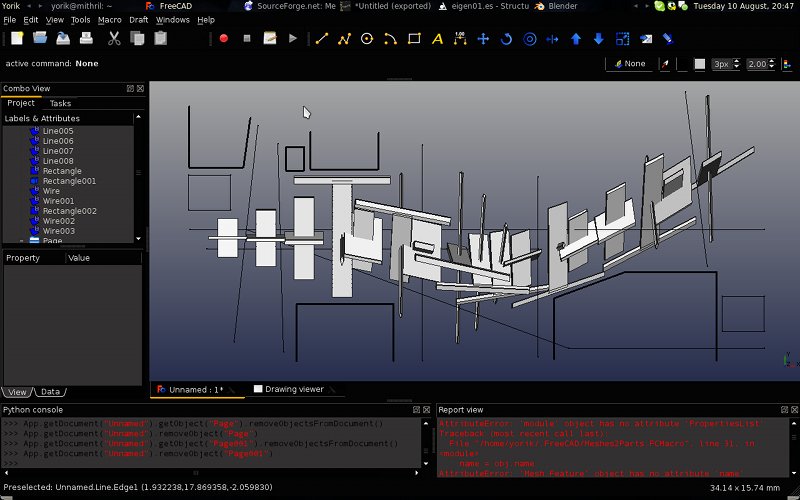Select the Draft Wire polyline tool

pyautogui.click(x=345, y=39)
